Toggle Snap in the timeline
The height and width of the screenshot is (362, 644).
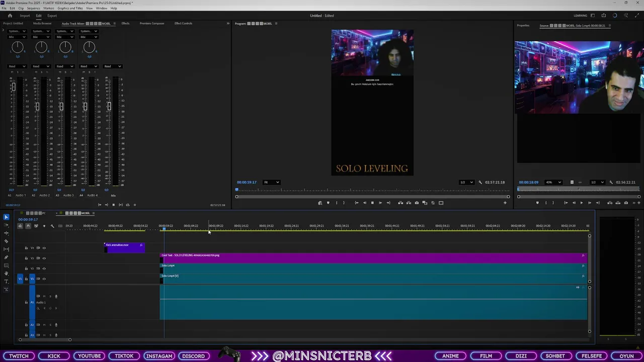click(28, 226)
